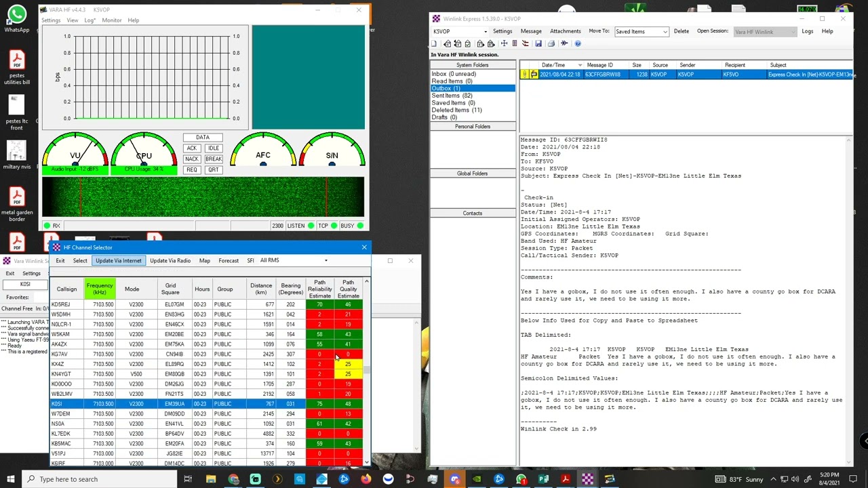This screenshot has height=488, width=868.
Task: Click Select in HF Channel Selector menu
Action: click(80, 260)
